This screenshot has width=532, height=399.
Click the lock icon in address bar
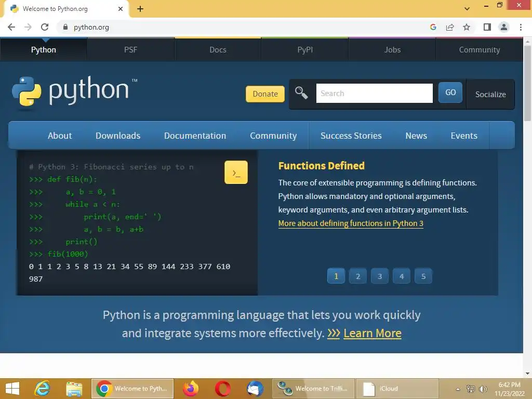click(65, 27)
